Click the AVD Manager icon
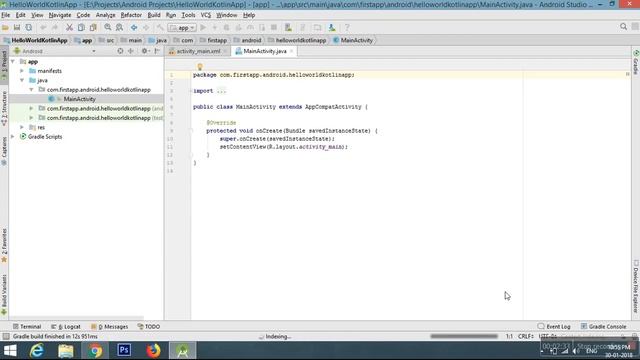The height and width of the screenshot is (360, 640). (x=288, y=27)
